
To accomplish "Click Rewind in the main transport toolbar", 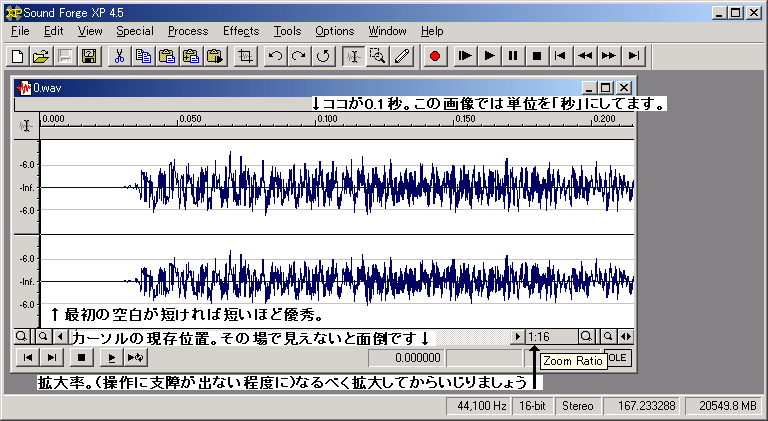I will [585, 56].
